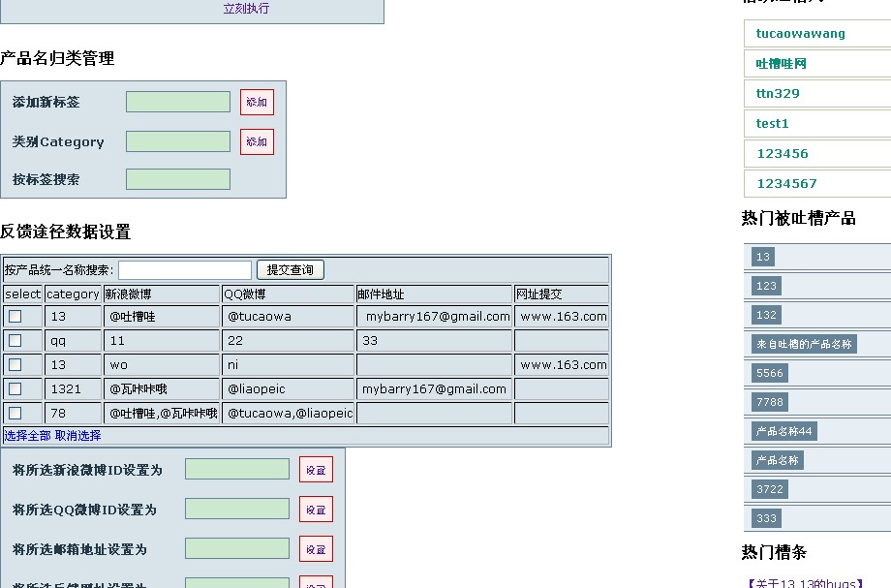Screen dimensions: 891x588
Task: Select the checkbox for category 78 row
Action: coord(15,413)
